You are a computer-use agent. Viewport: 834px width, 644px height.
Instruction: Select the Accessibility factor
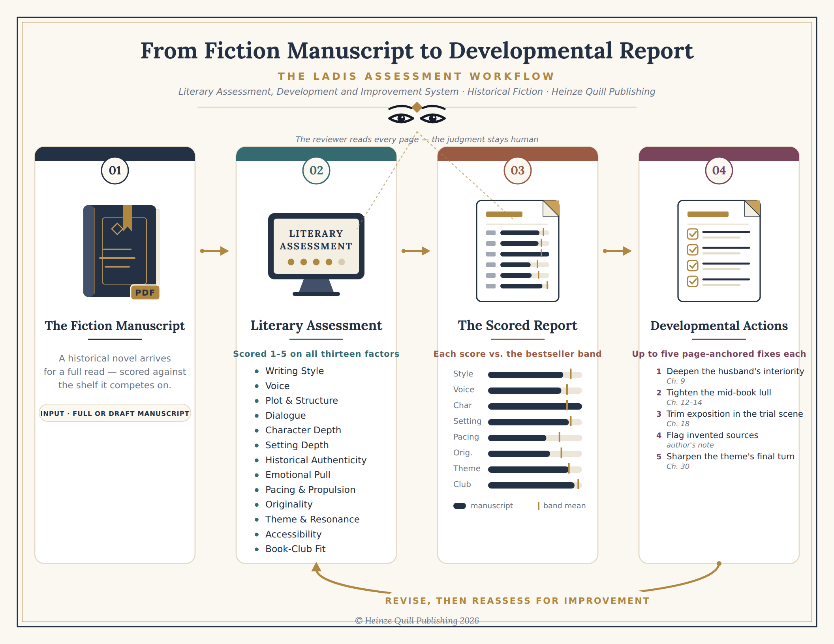(293, 534)
